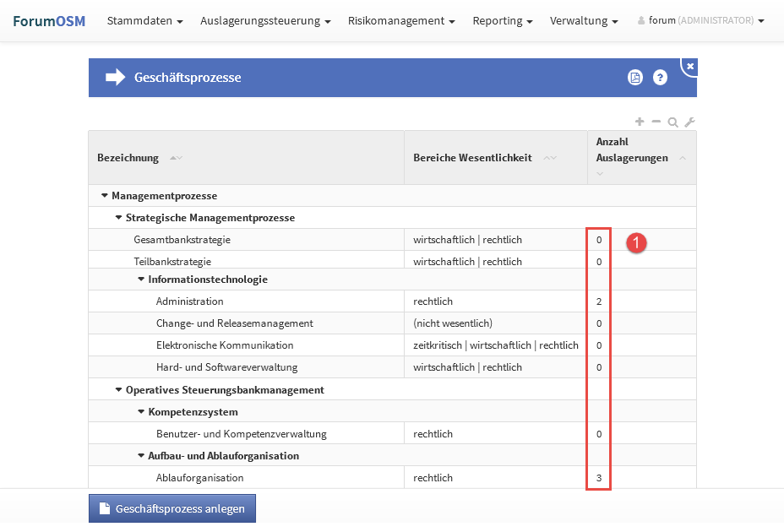Open the Risikomanagement menu

point(401,20)
